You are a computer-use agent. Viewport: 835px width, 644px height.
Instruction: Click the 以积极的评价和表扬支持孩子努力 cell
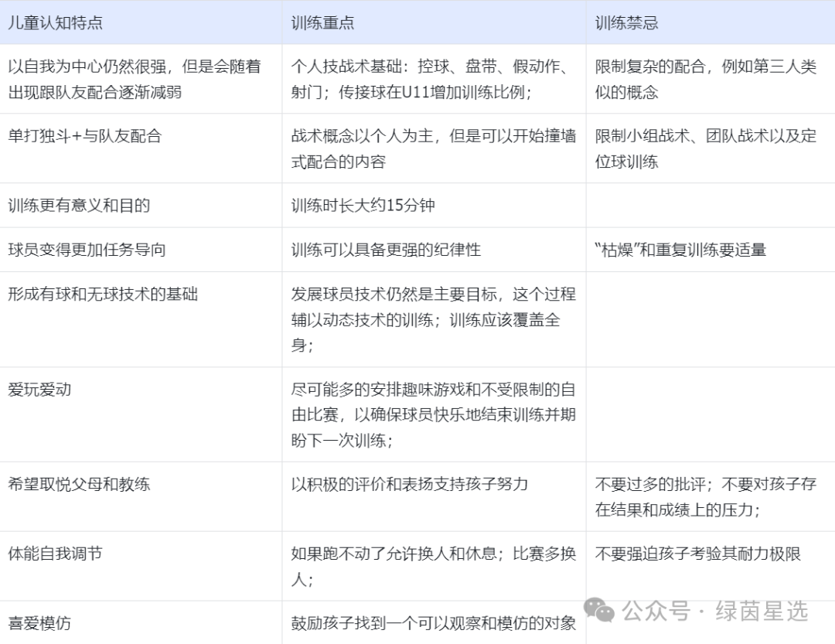[434, 496]
